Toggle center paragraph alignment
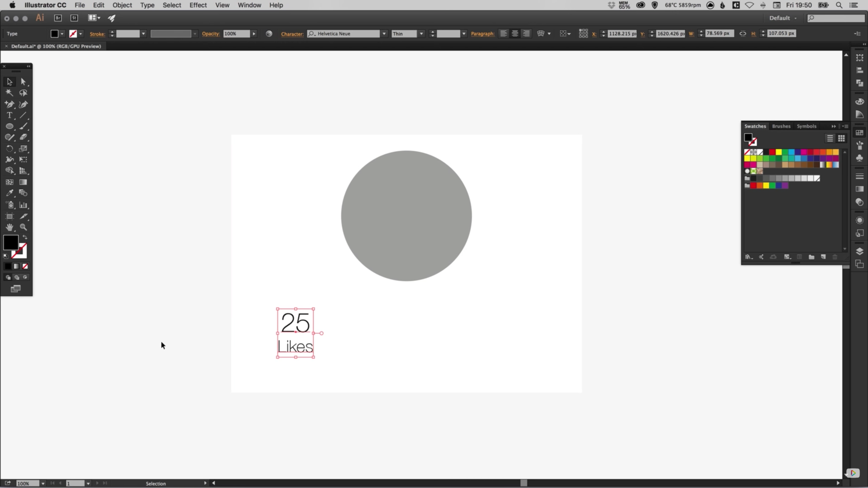Viewport: 868px width, 488px height. coord(514,33)
